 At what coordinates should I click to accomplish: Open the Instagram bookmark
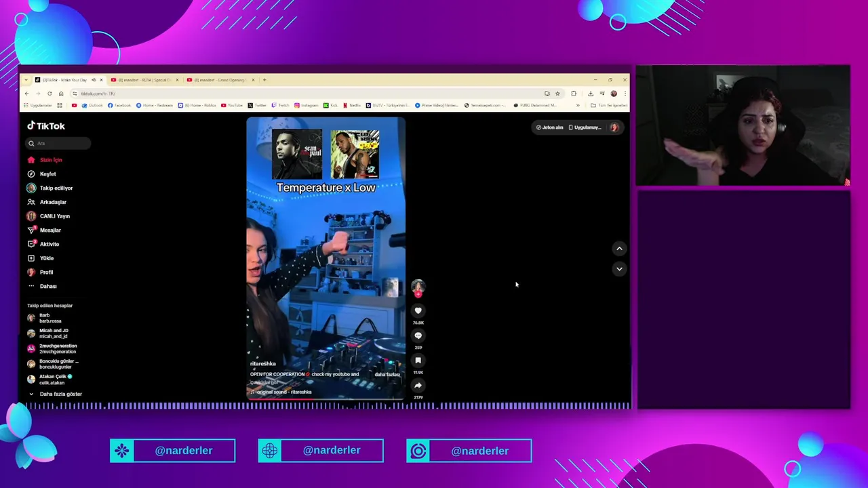[x=307, y=105]
